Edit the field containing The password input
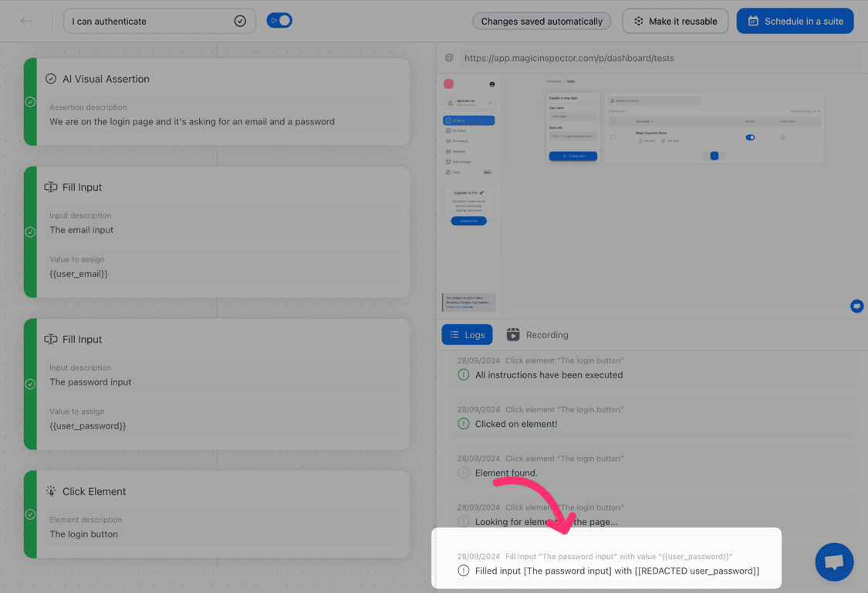The image size is (868, 593). pyautogui.click(x=223, y=376)
